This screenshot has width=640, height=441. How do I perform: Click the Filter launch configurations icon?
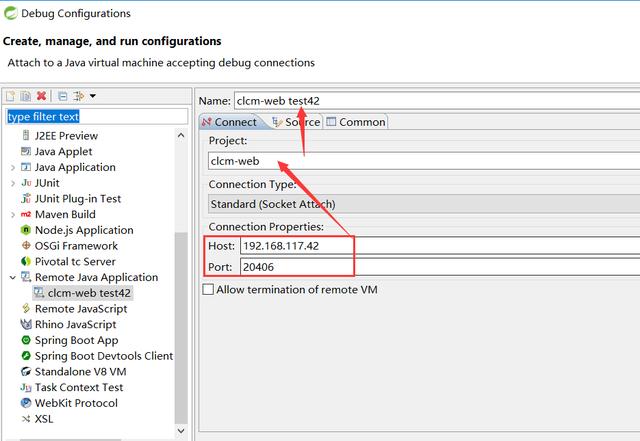click(x=79, y=96)
